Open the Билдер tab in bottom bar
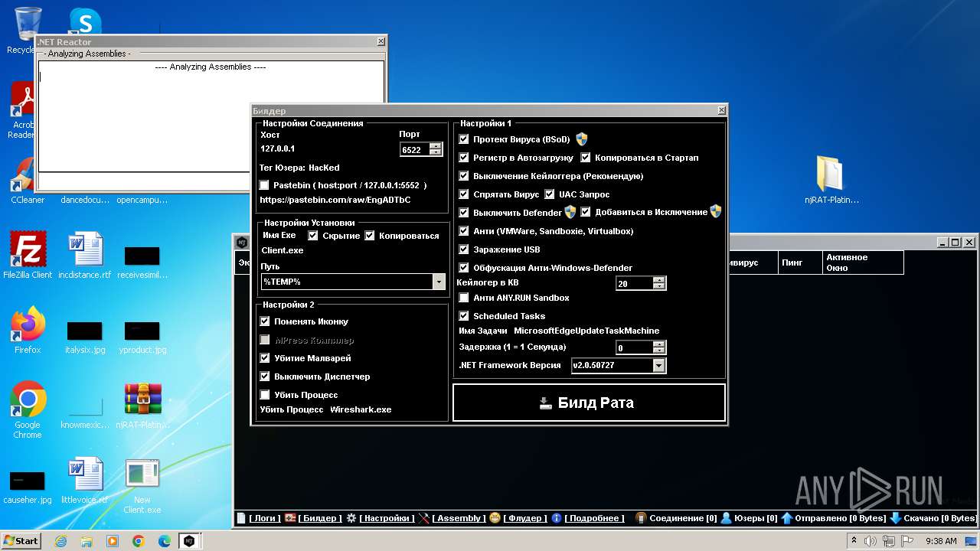Image resolution: width=980 pixels, height=551 pixels. 321,518
